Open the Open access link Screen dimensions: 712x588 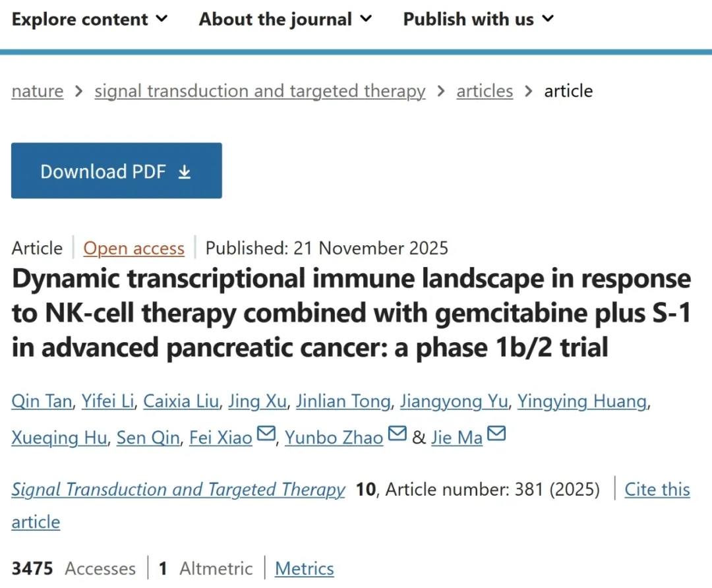point(134,249)
